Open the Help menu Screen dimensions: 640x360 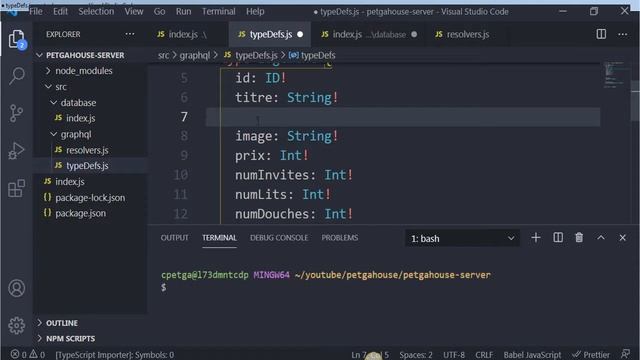pyautogui.click(x=255, y=11)
